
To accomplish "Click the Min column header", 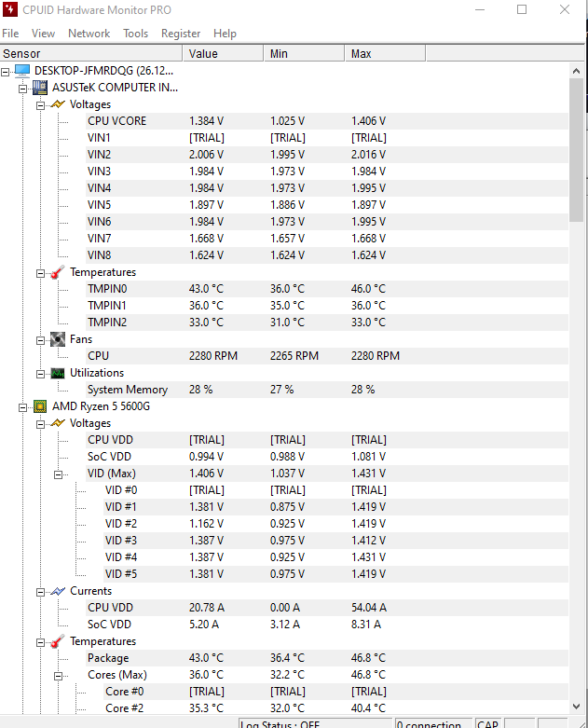I will 305,53.
